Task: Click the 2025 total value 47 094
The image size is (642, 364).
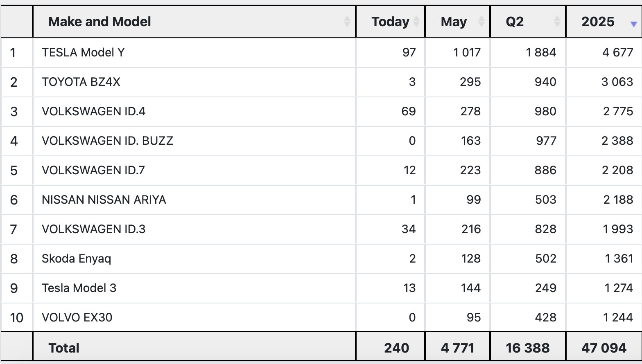Action: (x=604, y=348)
